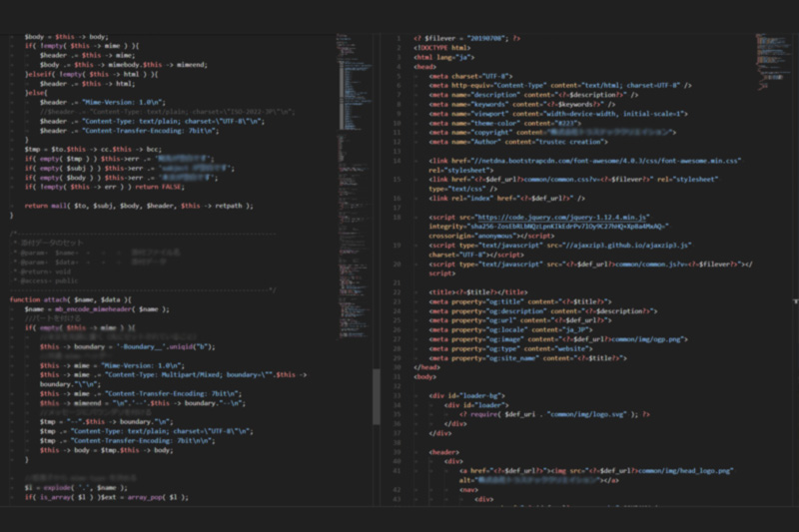The image size is (799, 532).
Task: Click the '<html lang="ja">' line
Action: (443, 58)
